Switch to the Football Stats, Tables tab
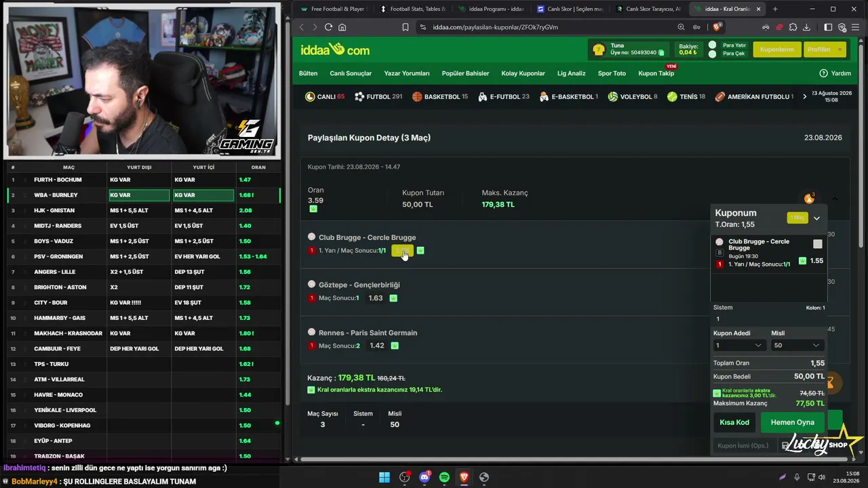The width and height of the screenshot is (868, 488). coord(412,9)
